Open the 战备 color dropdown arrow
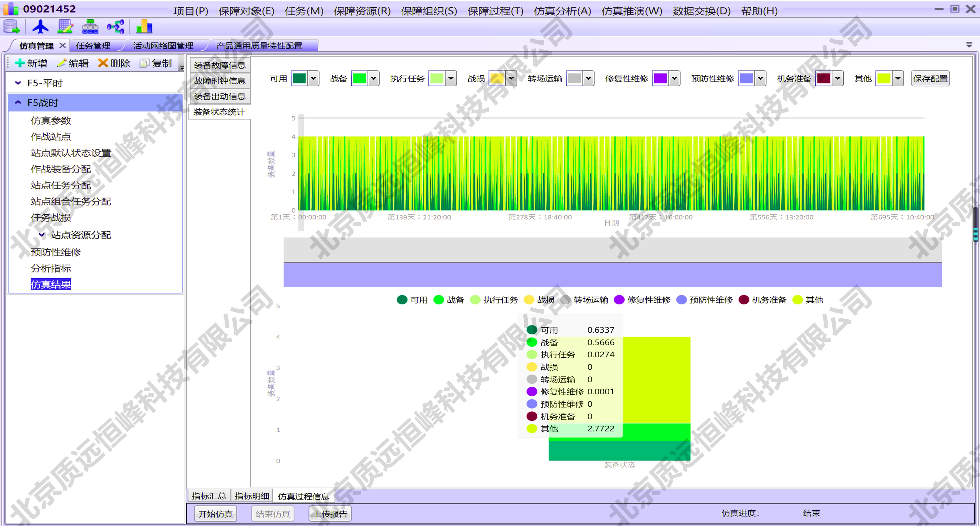This screenshot has width=980, height=526. 374,79
